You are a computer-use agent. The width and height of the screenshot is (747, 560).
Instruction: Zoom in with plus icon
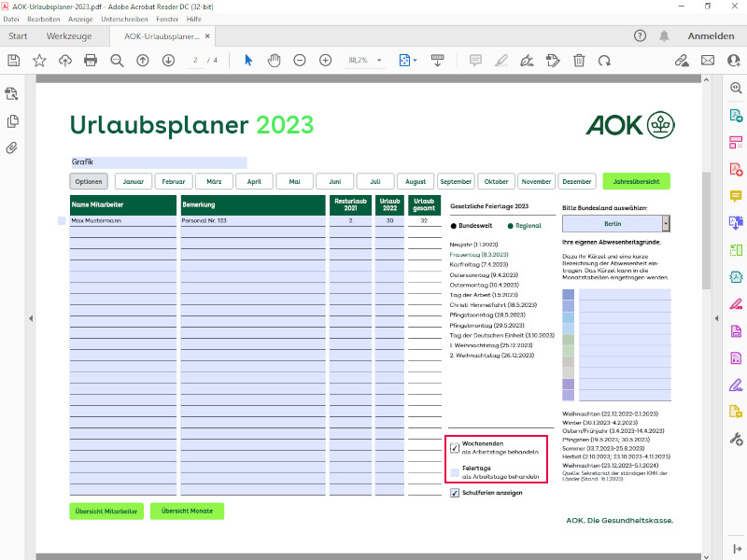[325, 61]
